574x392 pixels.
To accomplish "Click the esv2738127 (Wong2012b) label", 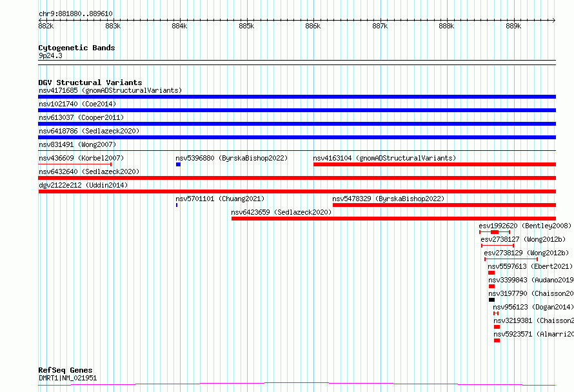I will (x=523, y=239).
